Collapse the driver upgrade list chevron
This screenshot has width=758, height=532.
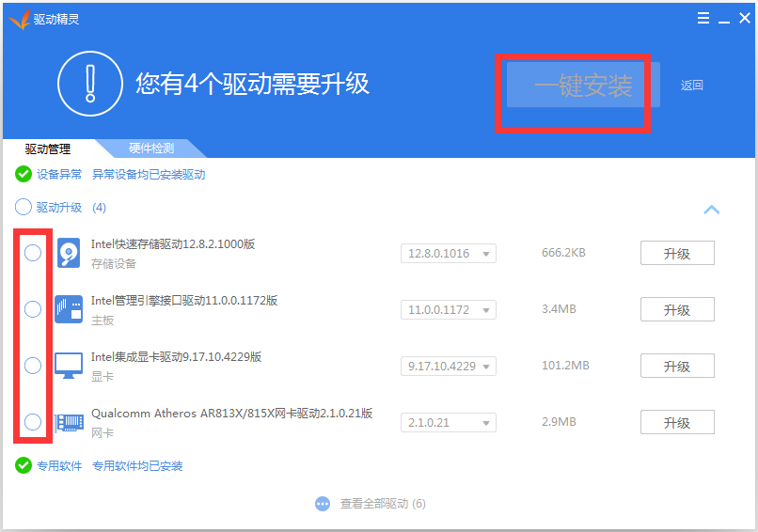(x=712, y=209)
